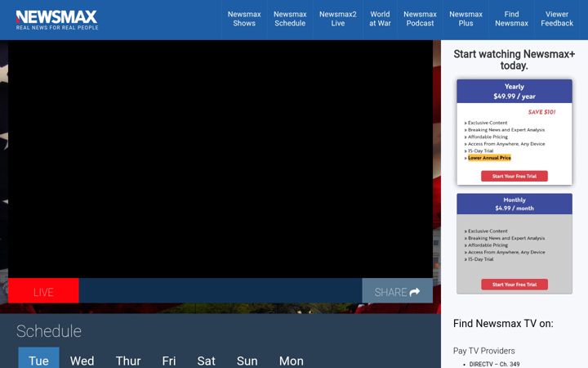Click 'Find Newsmax TV on:' heading

tap(503, 323)
